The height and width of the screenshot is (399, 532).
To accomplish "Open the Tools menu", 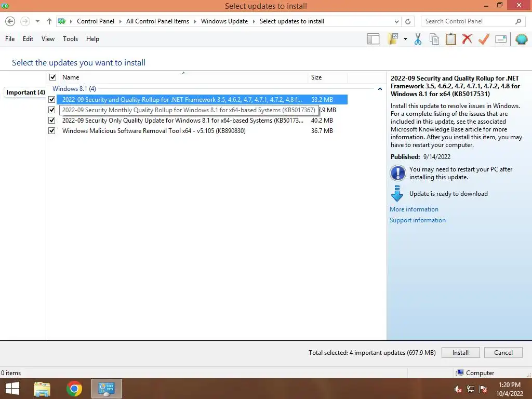I will pyautogui.click(x=70, y=39).
